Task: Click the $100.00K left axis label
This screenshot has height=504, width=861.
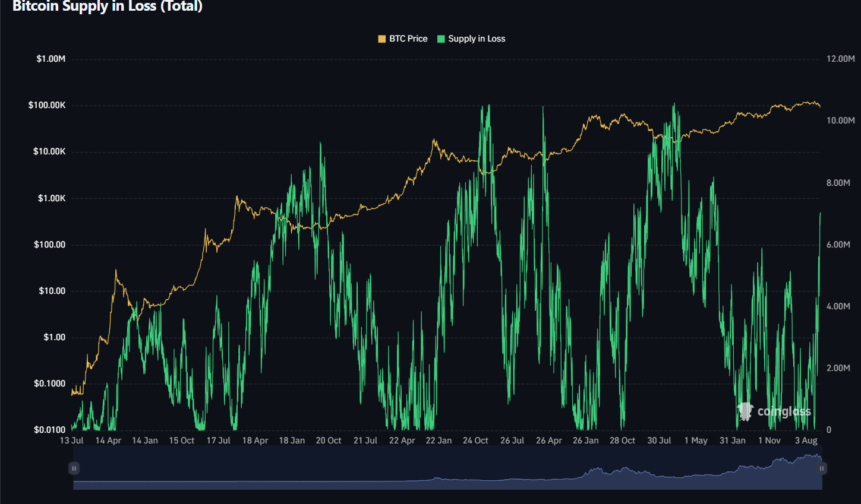Action: 47,105
